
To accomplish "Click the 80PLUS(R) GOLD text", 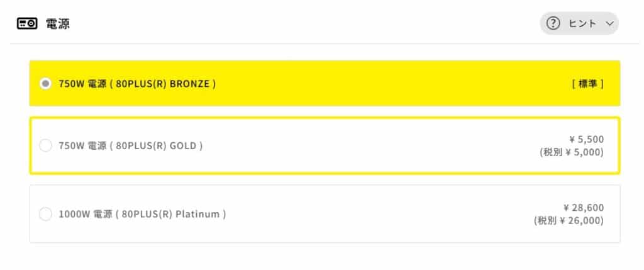I will coord(159,145).
